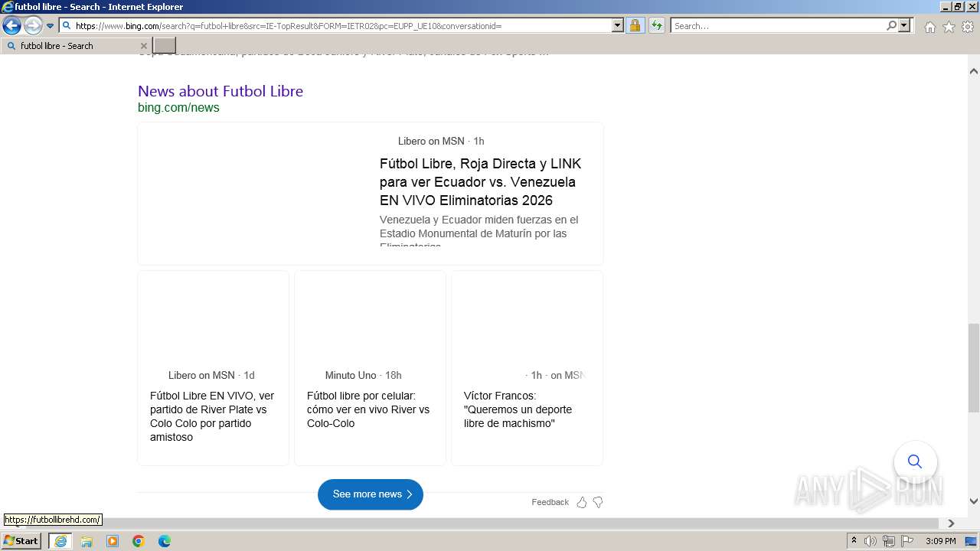The width and height of the screenshot is (980, 551).
Task: Refresh the page with the green arrows icon
Action: (x=656, y=25)
